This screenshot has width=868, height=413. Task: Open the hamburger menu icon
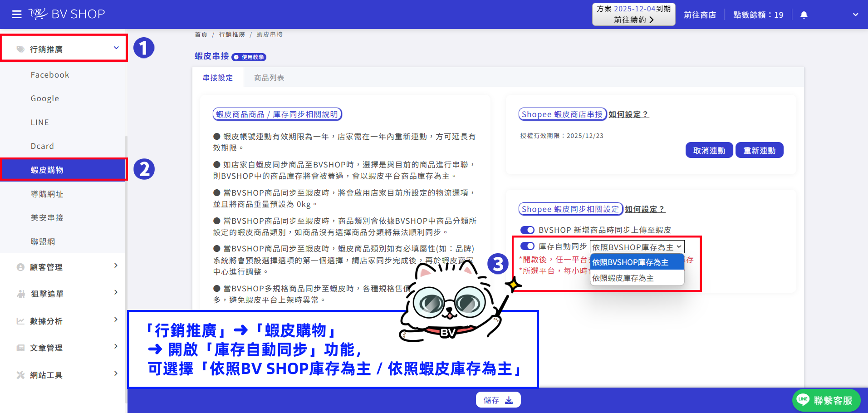point(17,15)
